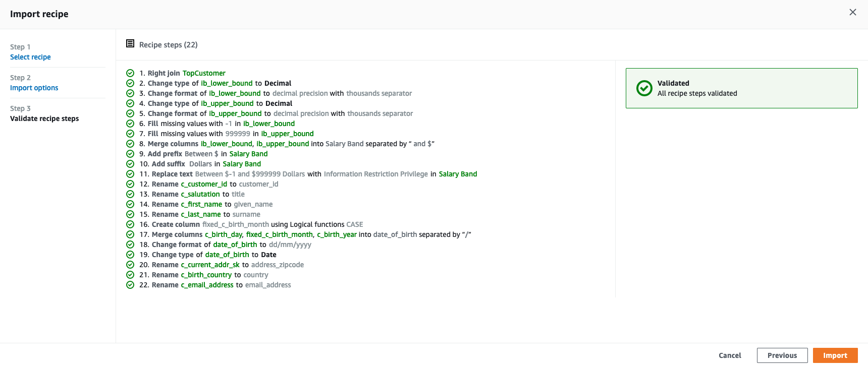This screenshot has width=868, height=368.
Task: Close the Import recipe dialog
Action: [853, 12]
